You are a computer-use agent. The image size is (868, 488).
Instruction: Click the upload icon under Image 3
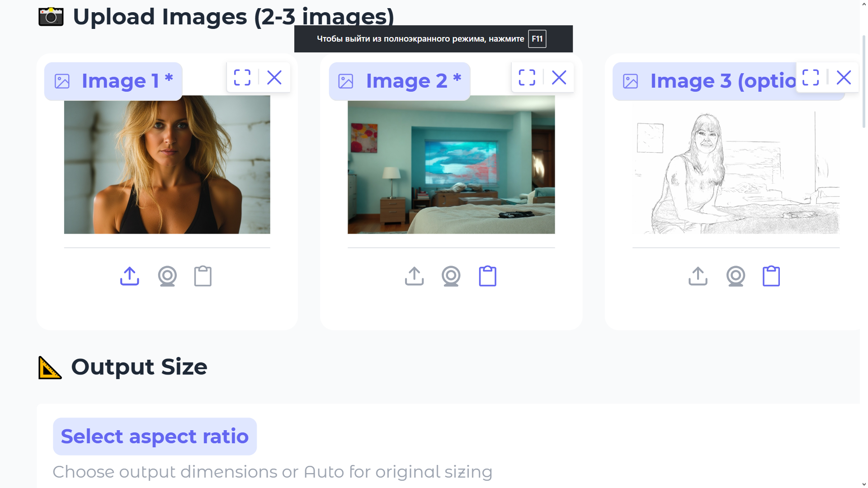coord(698,276)
